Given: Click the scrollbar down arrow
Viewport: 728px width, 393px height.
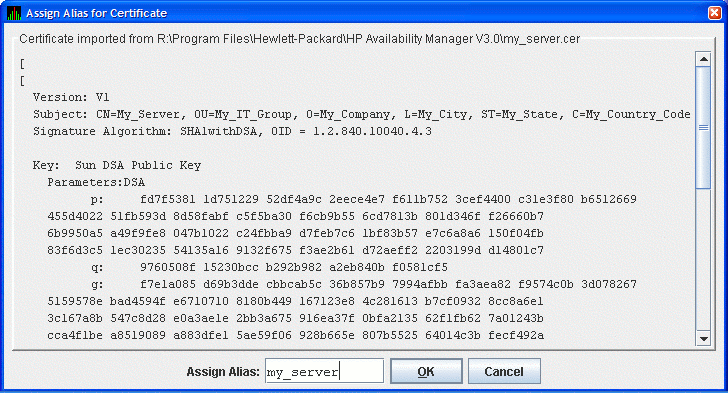Looking at the screenshot, I should [x=704, y=339].
